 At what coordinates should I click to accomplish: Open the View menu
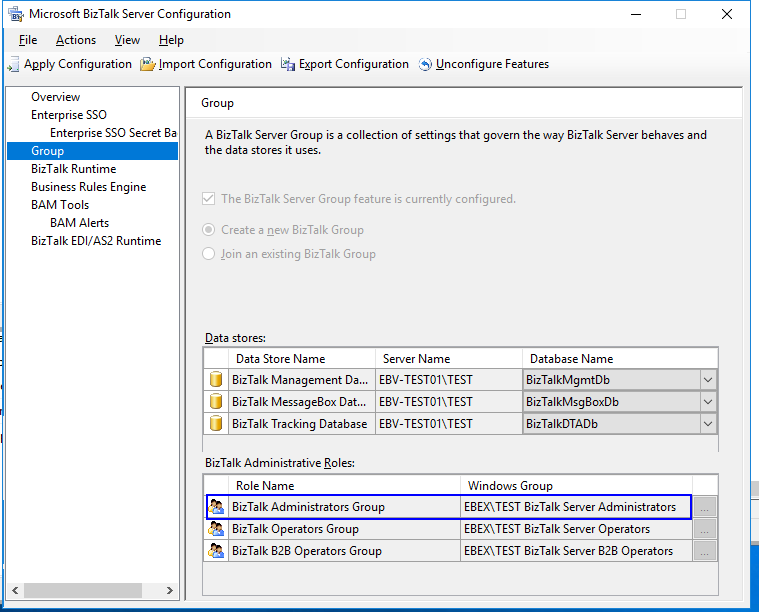tap(127, 40)
